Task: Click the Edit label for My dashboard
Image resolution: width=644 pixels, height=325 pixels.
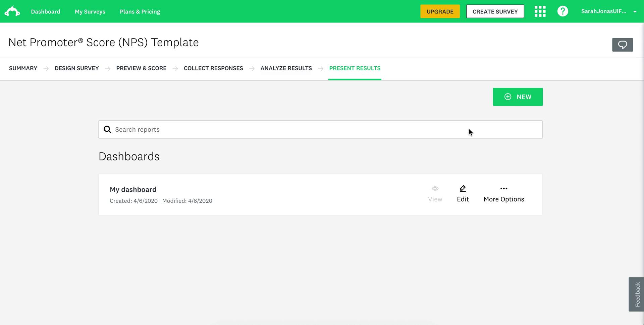Action: pos(463,199)
